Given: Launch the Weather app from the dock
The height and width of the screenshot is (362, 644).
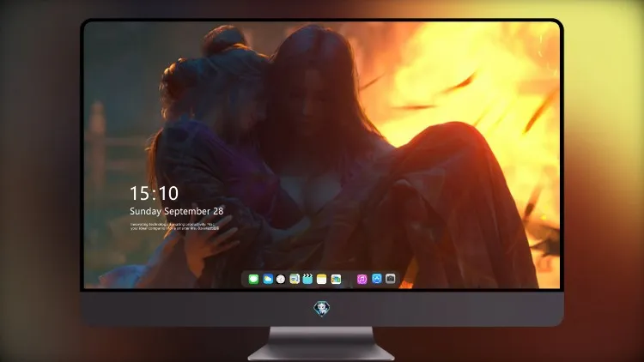Looking at the screenshot, I should click(x=268, y=279).
